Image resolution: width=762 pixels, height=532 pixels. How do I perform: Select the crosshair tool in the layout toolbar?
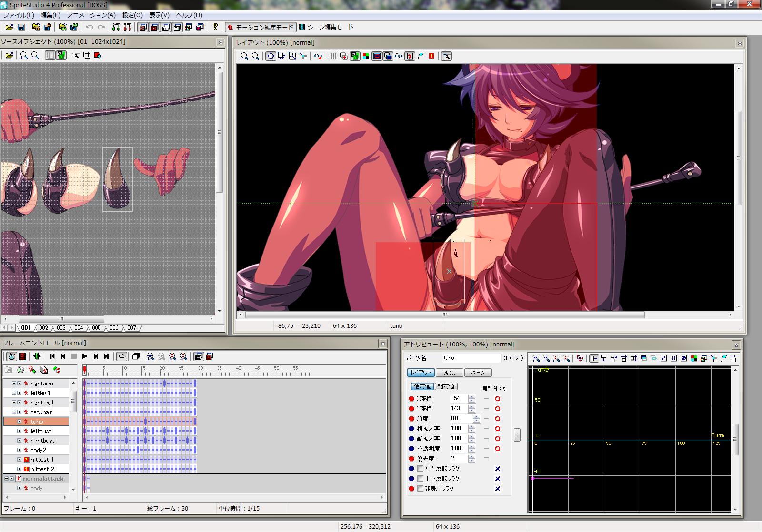point(271,56)
